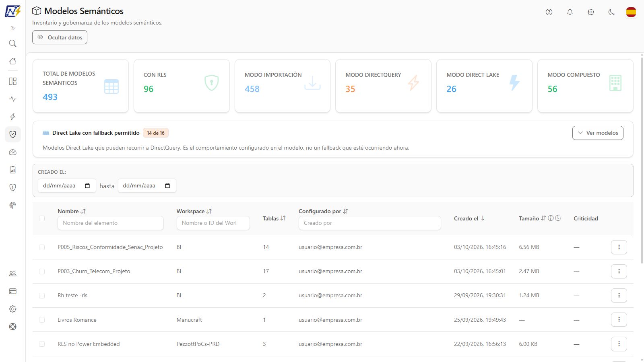Click the lightning bolt sidebar icon
The height and width of the screenshot is (362, 644).
tap(13, 117)
